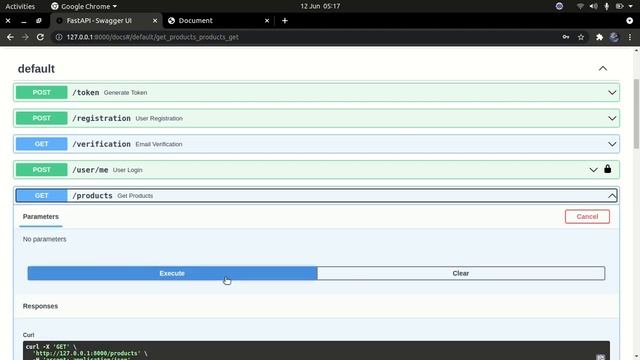The image size is (640, 360).
Task: Open the volume speaker indicator
Action: (x=593, y=6)
